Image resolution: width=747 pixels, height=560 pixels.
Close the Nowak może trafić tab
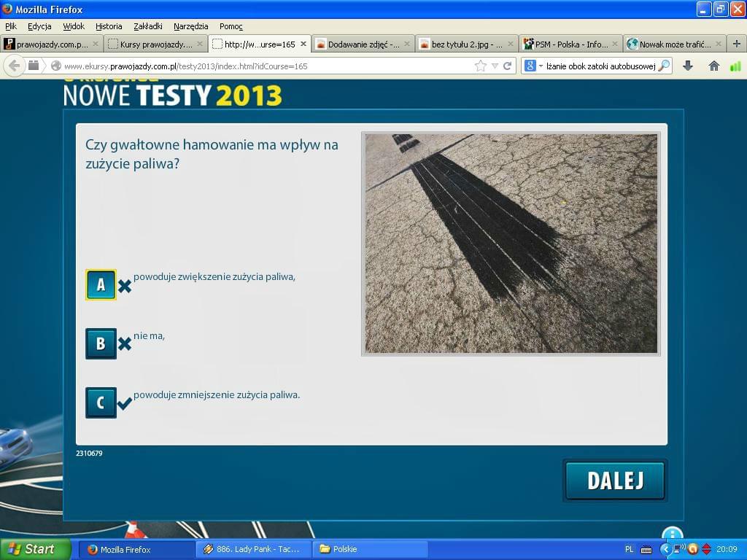pos(718,44)
